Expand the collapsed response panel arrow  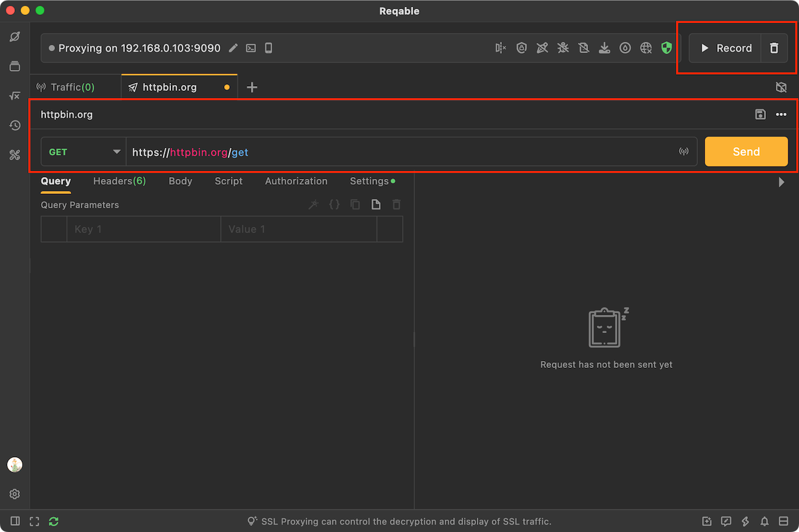point(782,182)
